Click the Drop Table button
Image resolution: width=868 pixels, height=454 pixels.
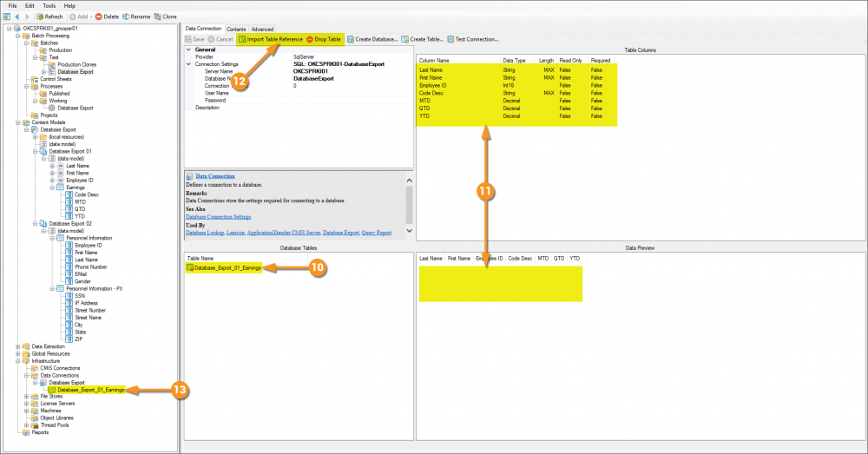[324, 39]
